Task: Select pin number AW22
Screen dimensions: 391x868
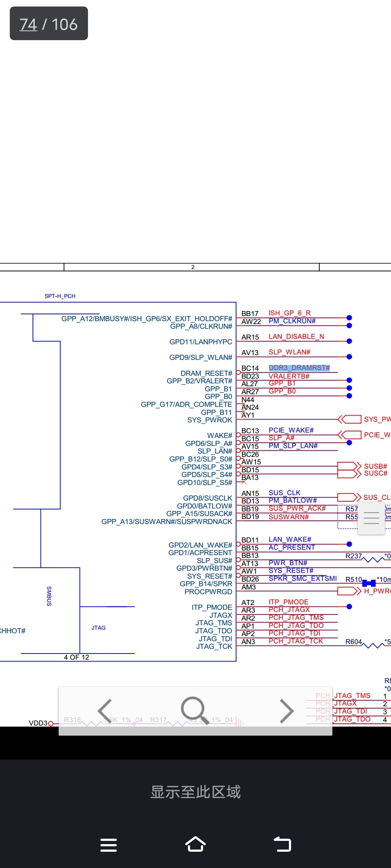Action: [251, 322]
